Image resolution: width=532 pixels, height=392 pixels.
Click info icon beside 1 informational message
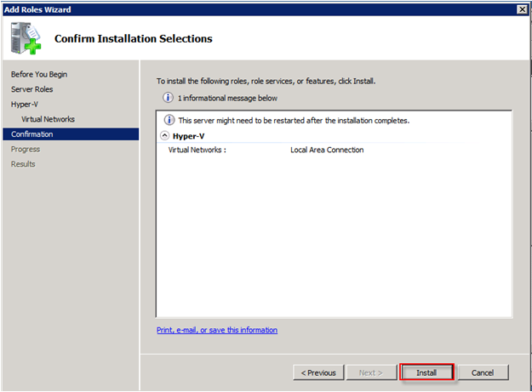point(168,98)
